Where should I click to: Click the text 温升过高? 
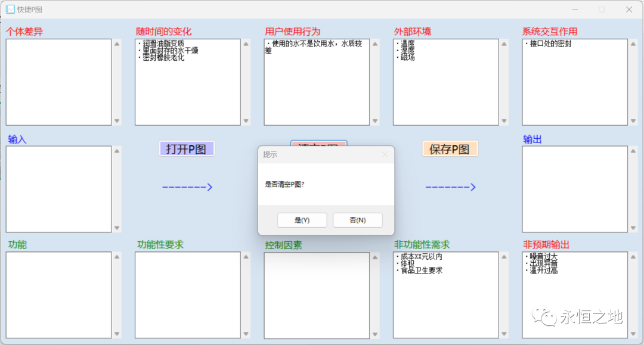[x=543, y=271]
